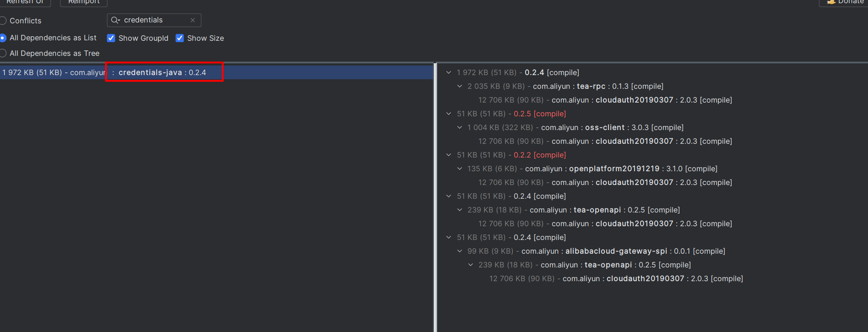Screen dimensions: 868x332
Task: Click the Reimport button
Action: 84,2
